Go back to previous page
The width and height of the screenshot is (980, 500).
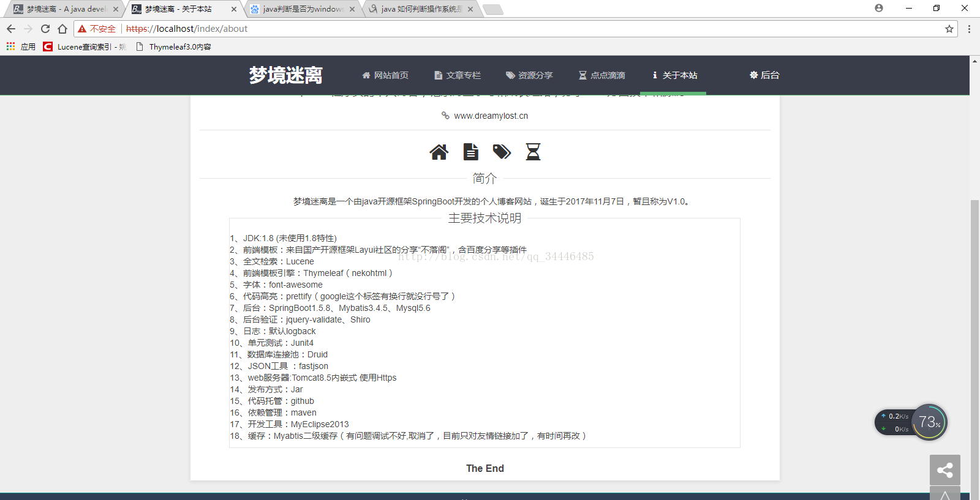pos(11,29)
